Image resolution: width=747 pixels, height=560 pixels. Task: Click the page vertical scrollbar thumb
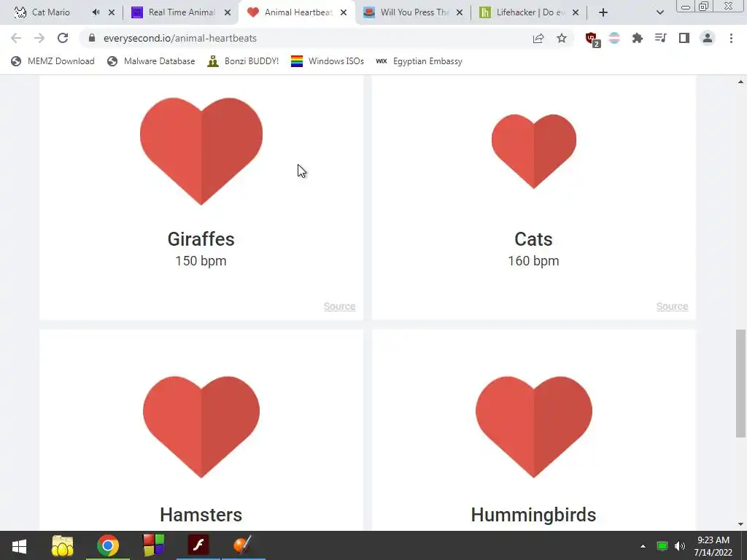click(x=740, y=383)
